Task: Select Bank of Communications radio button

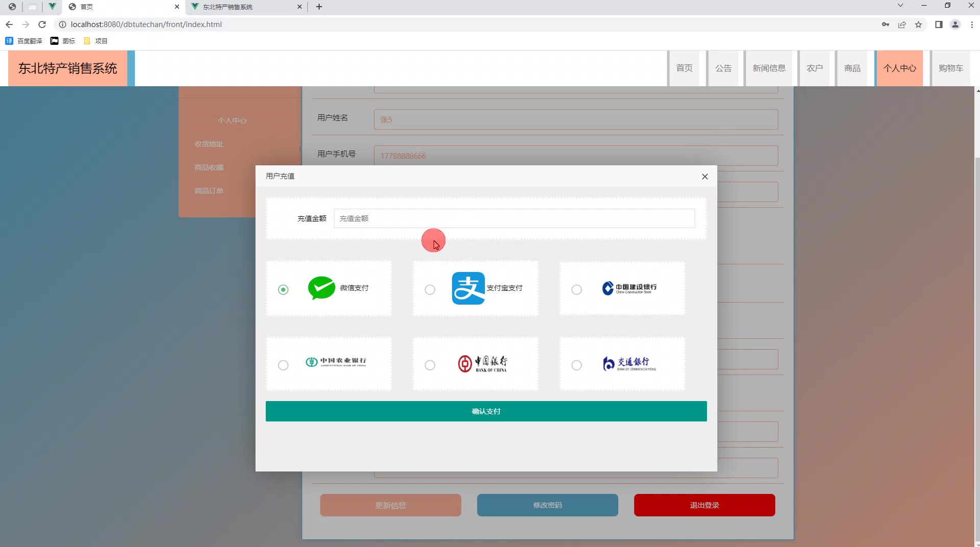Action: 577,365
